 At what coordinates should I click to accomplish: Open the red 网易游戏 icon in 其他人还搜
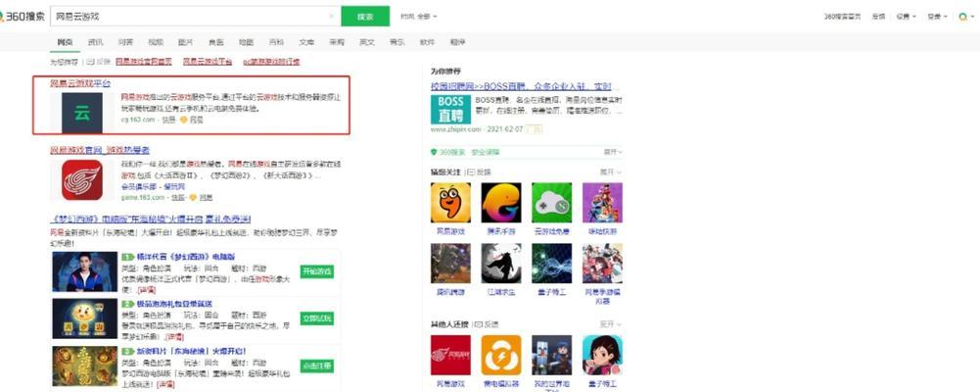(x=450, y=355)
